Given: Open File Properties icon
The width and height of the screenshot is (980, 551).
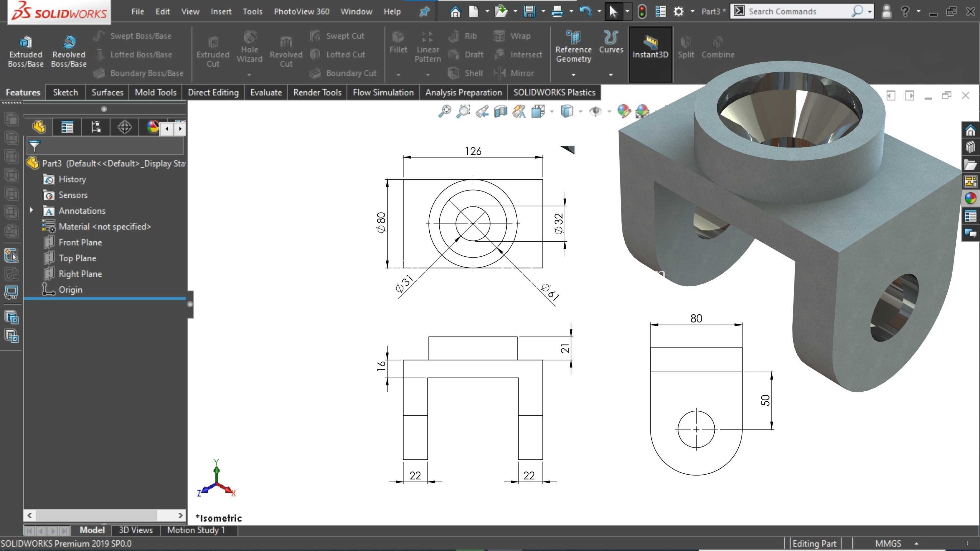Looking at the screenshot, I should point(660,12).
